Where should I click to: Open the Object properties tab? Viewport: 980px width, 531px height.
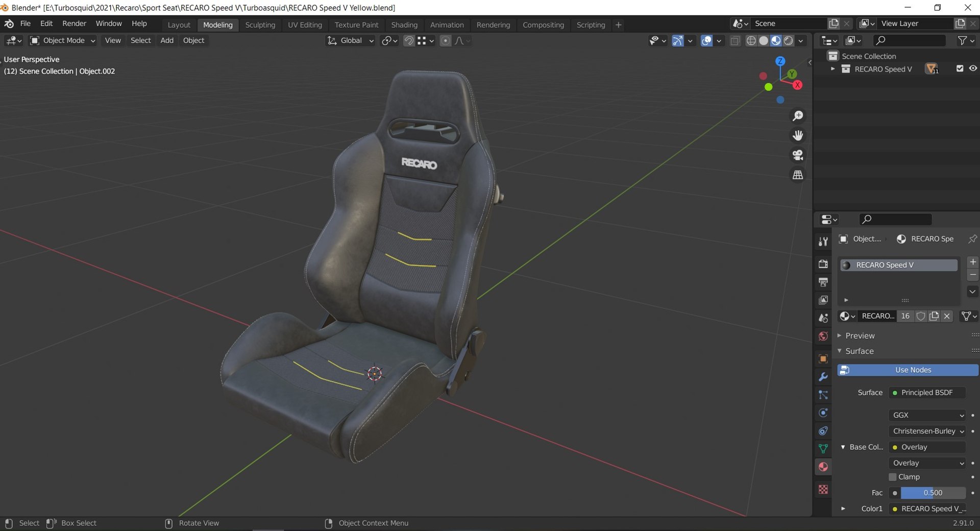pos(823,359)
